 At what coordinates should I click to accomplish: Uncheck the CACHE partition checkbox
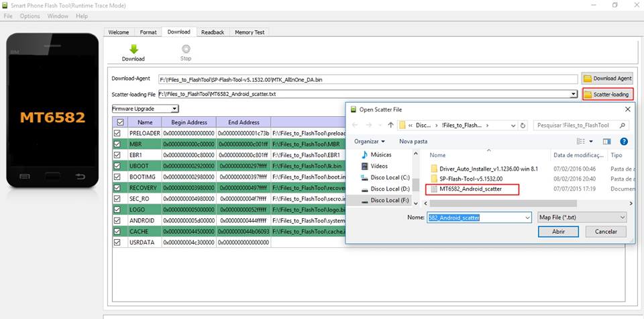(x=117, y=232)
